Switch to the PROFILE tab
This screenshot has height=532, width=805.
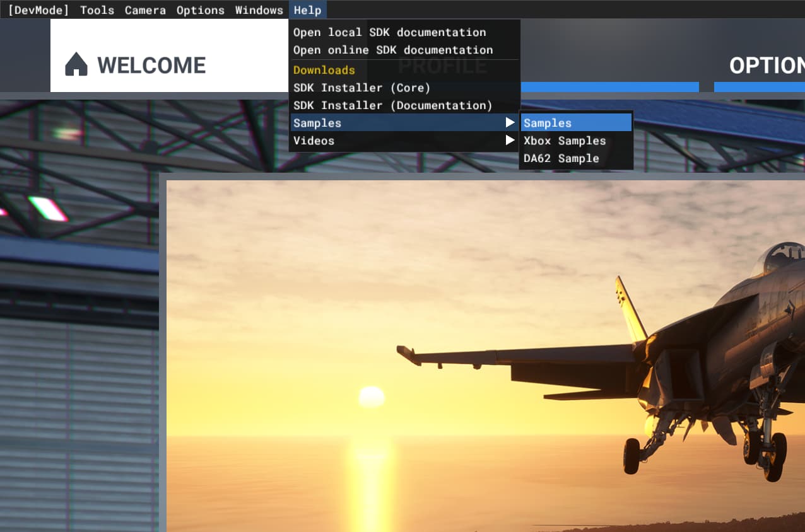[x=442, y=65]
